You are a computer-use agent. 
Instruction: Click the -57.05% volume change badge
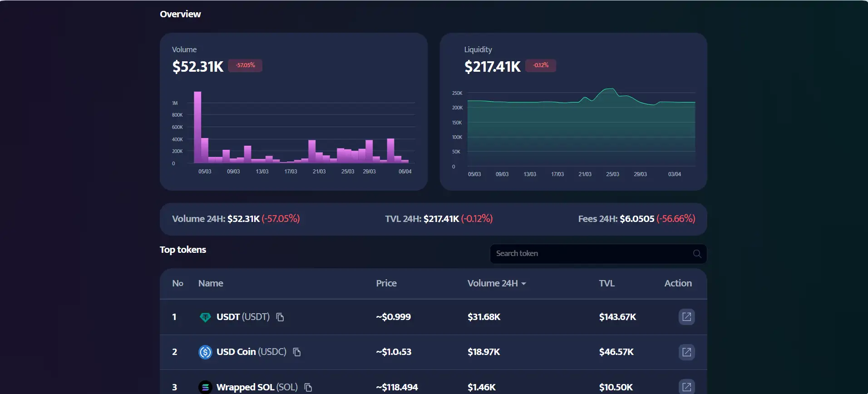coord(245,65)
